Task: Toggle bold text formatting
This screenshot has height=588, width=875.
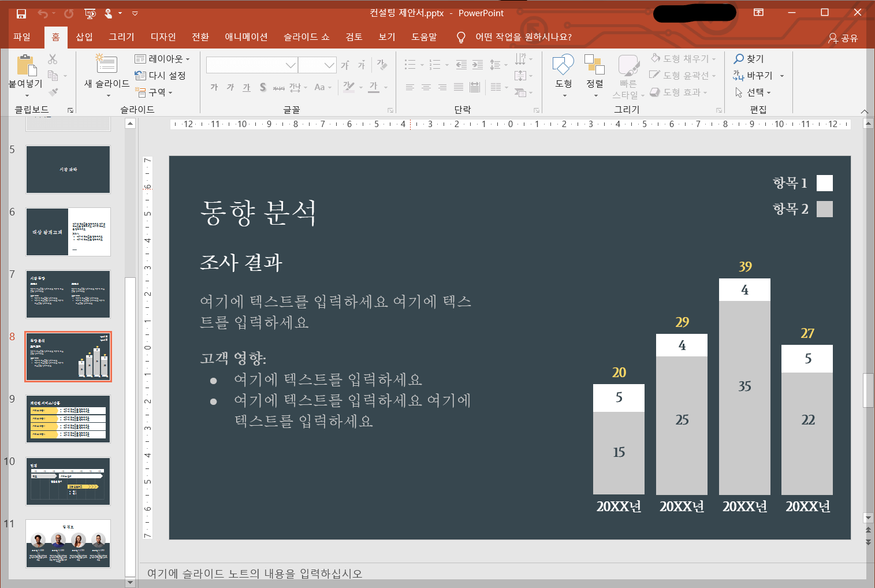Action: tap(213, 87)
